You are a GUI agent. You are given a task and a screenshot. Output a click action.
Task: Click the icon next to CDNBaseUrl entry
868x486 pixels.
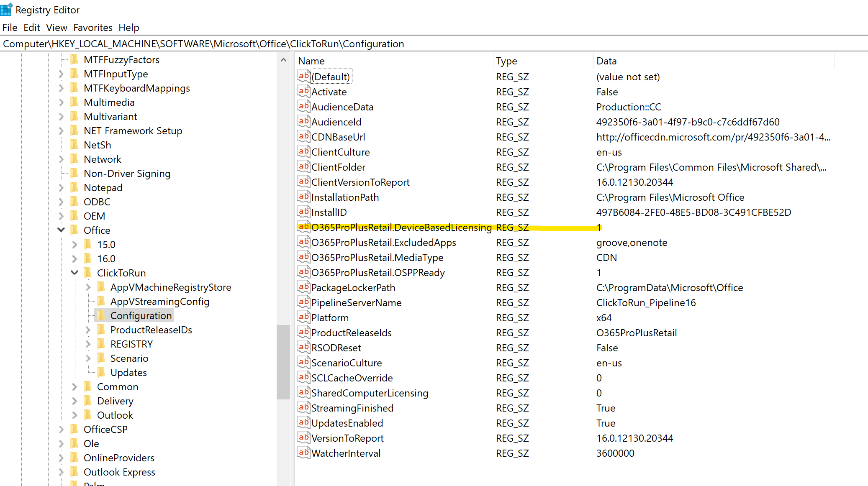click(303, 137)
